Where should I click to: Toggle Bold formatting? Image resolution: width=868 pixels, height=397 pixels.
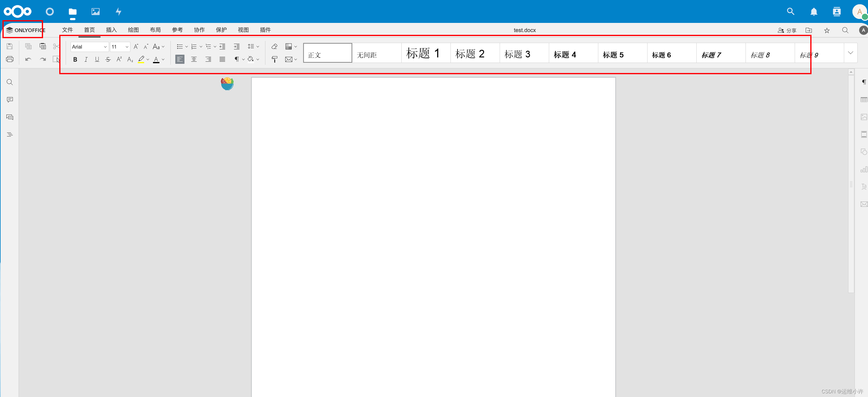tap(75, 59)
